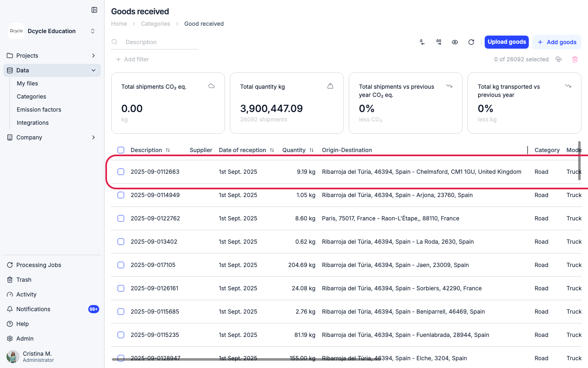Click the Activity icon in sidebar

pyautogui.click(x=10, y=294)
